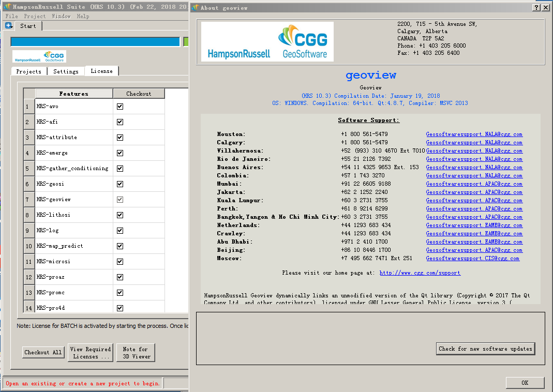Click Check for new software updates
The image size is (553, 392).
(x=485, y=349)
